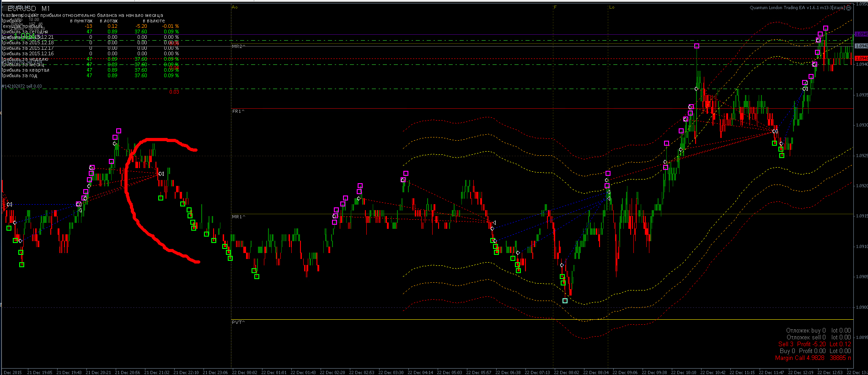Screen dimensions: 868x375
Task: Click the grey 1.0943 price level tag
Action: pyautogui.click(x=861, y=46)
